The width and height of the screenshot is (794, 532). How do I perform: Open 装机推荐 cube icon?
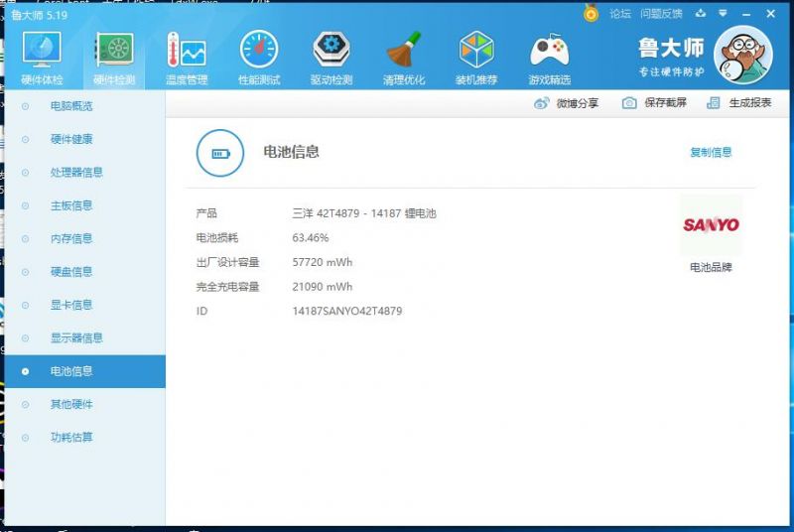(x=476, y=50)
